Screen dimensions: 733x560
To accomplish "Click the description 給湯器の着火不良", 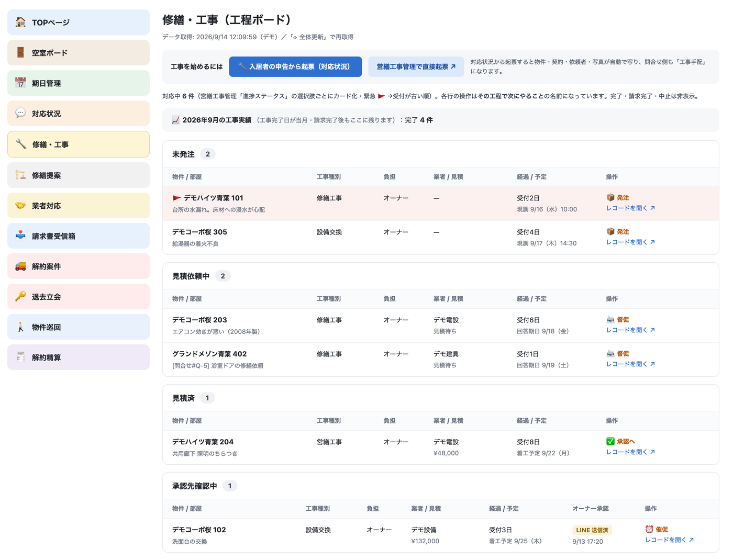I will pos(195,244).
